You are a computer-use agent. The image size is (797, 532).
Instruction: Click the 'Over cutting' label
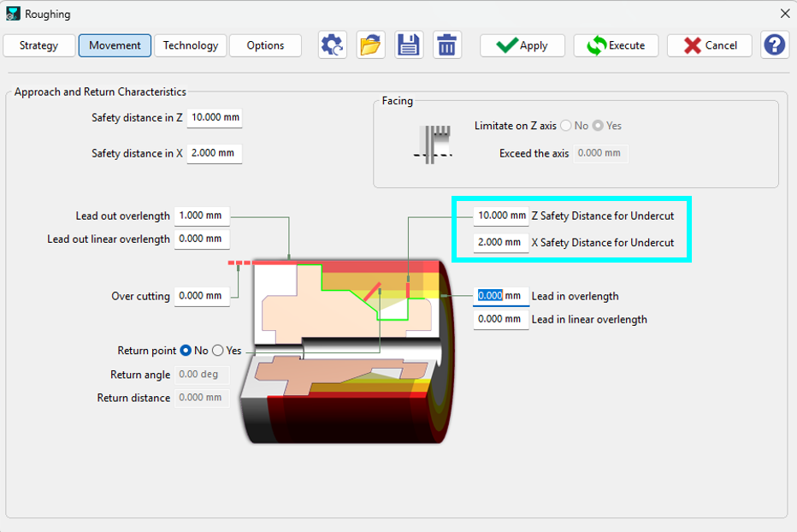(x=141, y=297)
